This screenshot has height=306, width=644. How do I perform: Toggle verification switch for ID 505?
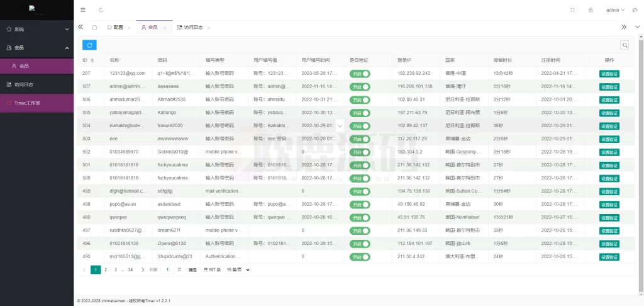pos(360,113)
